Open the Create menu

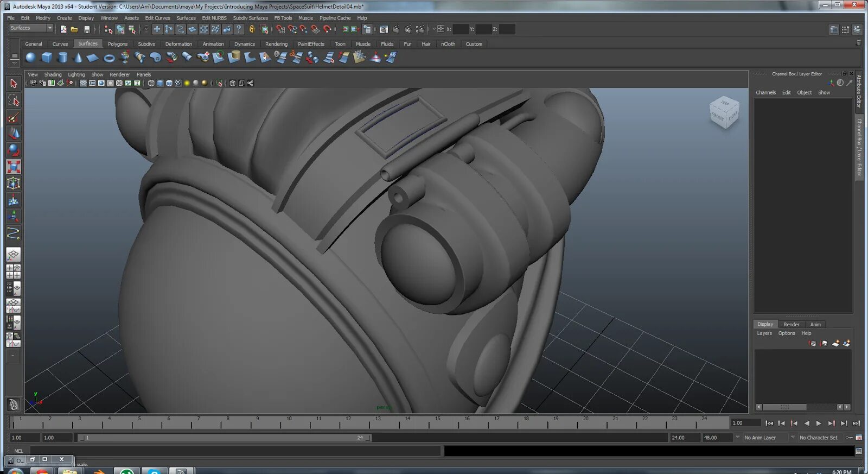65,18
